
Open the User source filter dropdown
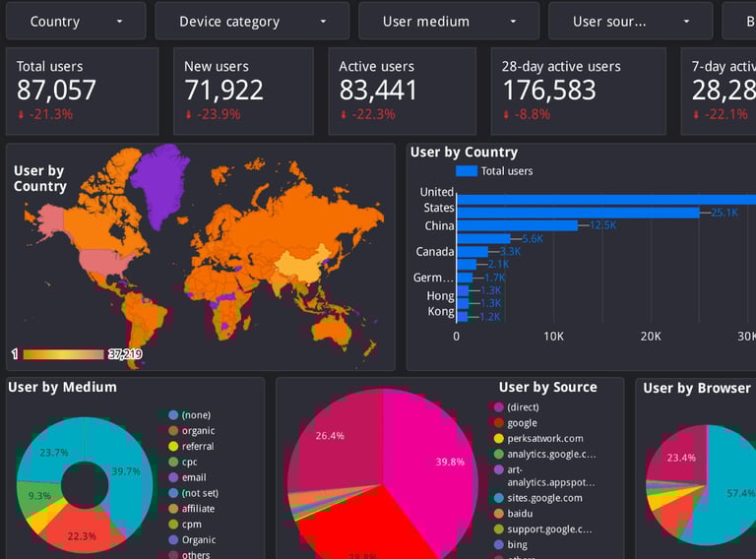pos(631,22)
